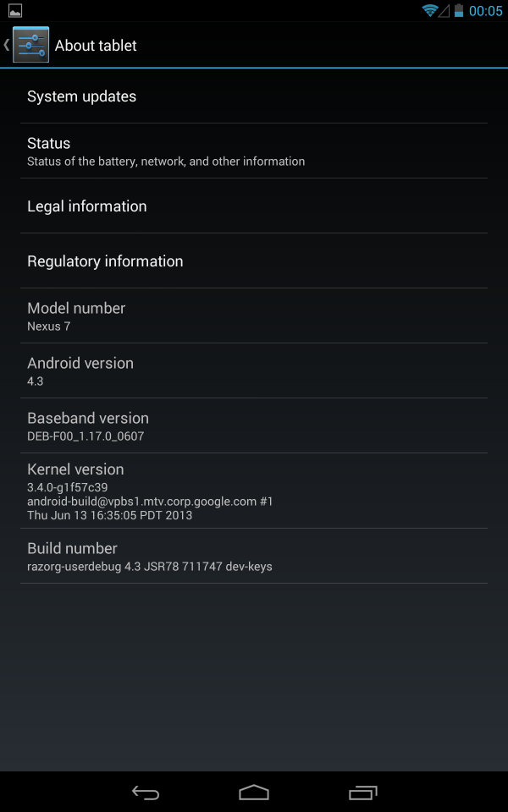Image resolution: width=508 pixels, height=812 pixels.
Task: Tap the About tablet title
Action: (x=96, y=46)
